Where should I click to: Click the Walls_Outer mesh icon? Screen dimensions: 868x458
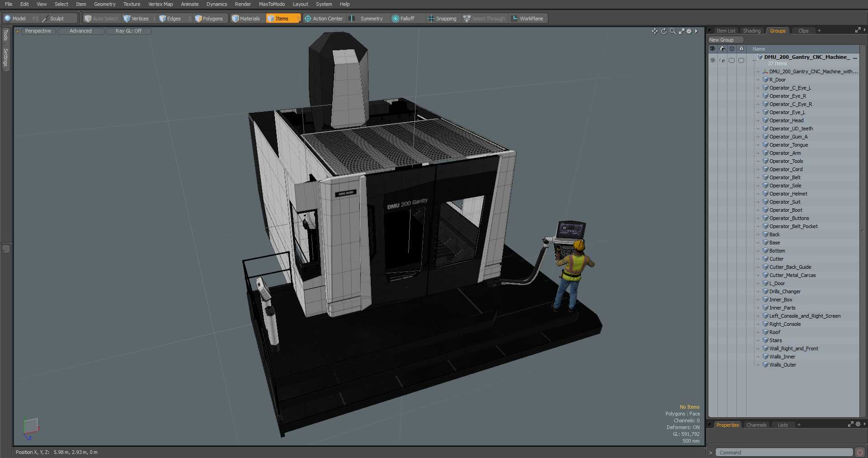coord(765,365)
